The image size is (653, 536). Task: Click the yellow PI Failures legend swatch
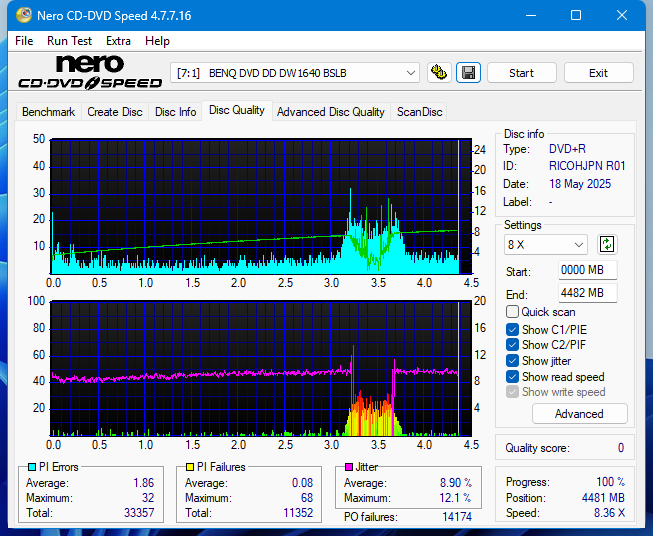(189, 467)
